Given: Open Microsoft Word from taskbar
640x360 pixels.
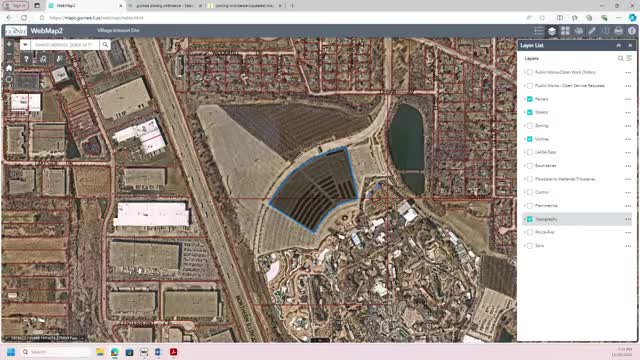Looking at the screenshot, I should click(x=158, y=352).
